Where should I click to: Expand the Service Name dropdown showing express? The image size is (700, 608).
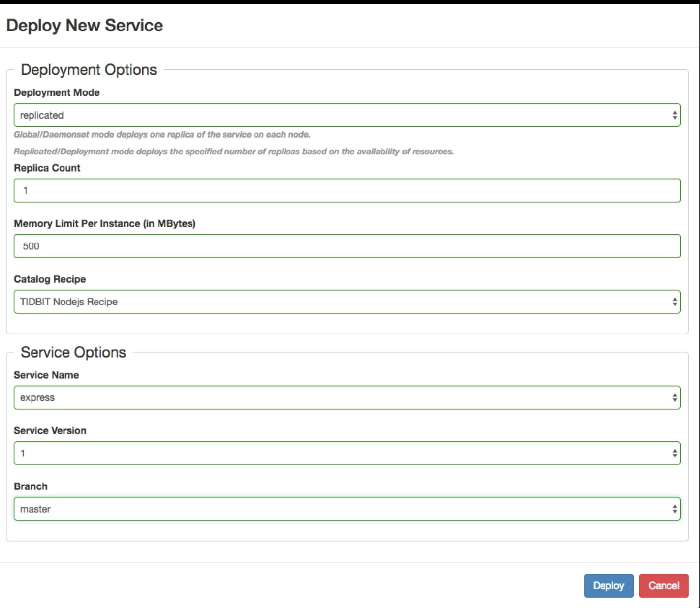(x=347, y=397)
